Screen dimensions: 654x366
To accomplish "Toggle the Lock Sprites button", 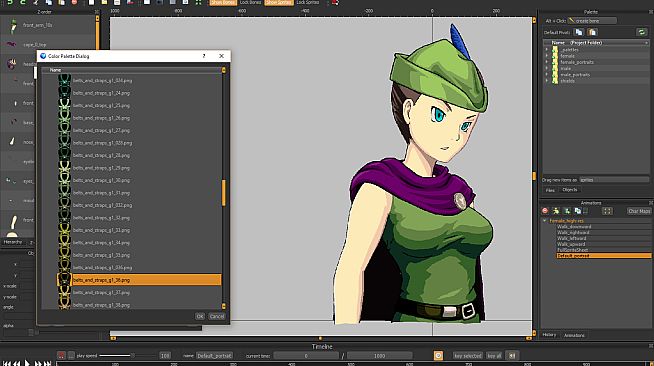I will coord(308,2).
